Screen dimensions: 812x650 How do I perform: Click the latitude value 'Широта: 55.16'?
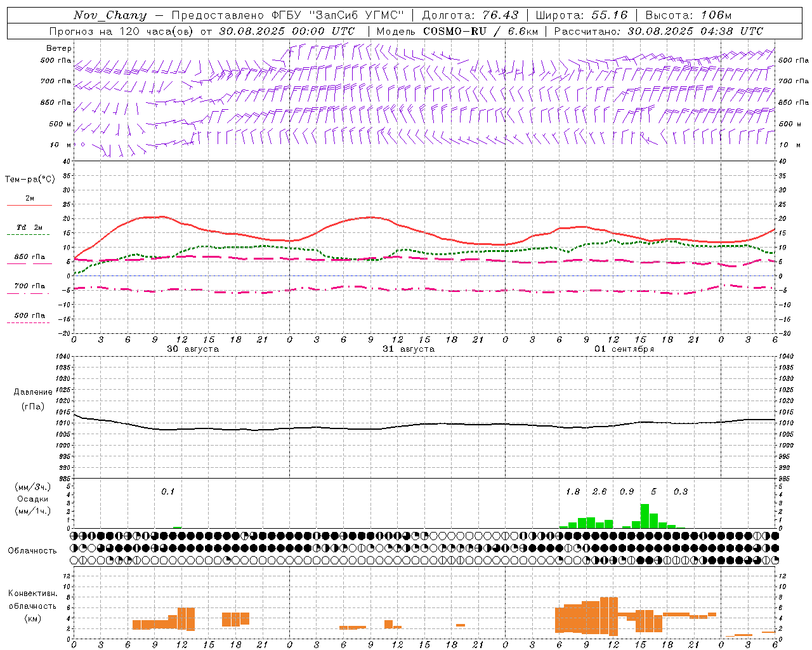pyautogui.click(x=581, y=15)
